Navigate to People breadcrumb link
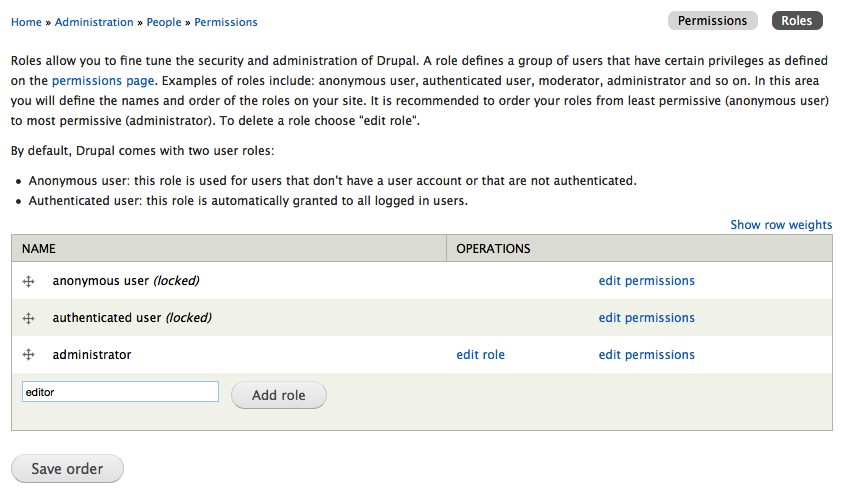 click(x=164, y=22)
